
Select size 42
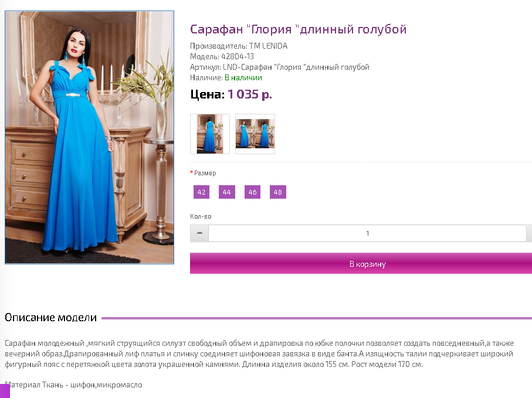coord(201,192)
